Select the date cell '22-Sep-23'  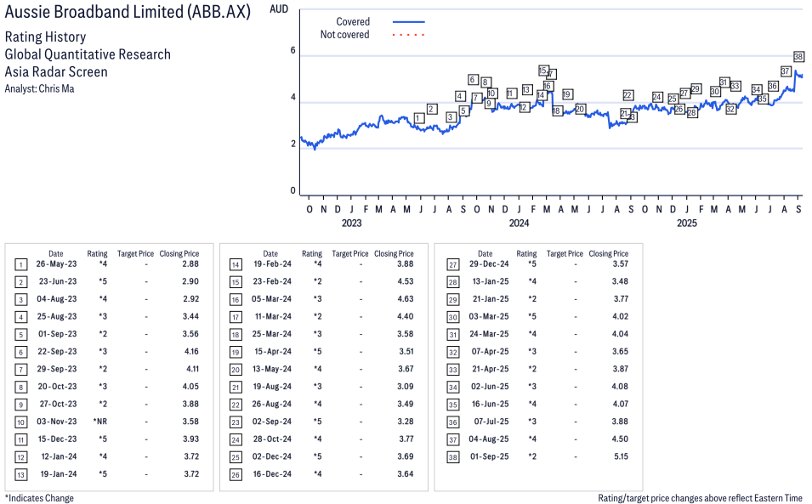(57, 351)
